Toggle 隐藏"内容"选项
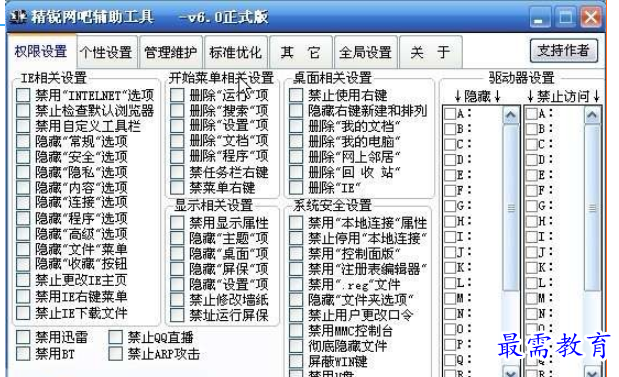 23,188
